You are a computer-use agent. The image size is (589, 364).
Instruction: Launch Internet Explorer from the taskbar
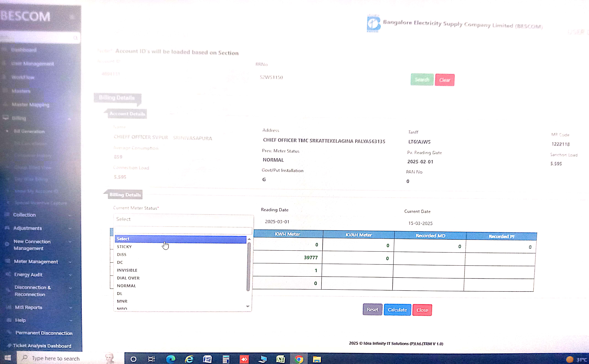coord(189,359)
